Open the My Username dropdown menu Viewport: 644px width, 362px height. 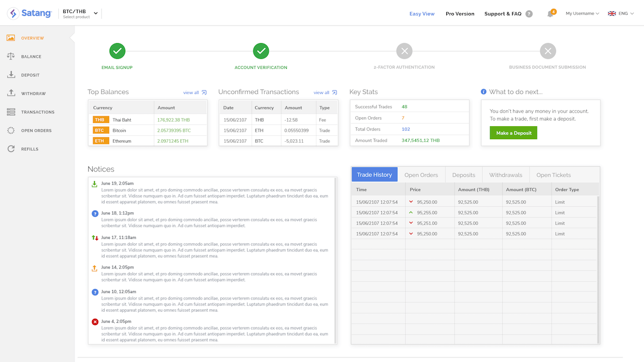click(582, 14)
